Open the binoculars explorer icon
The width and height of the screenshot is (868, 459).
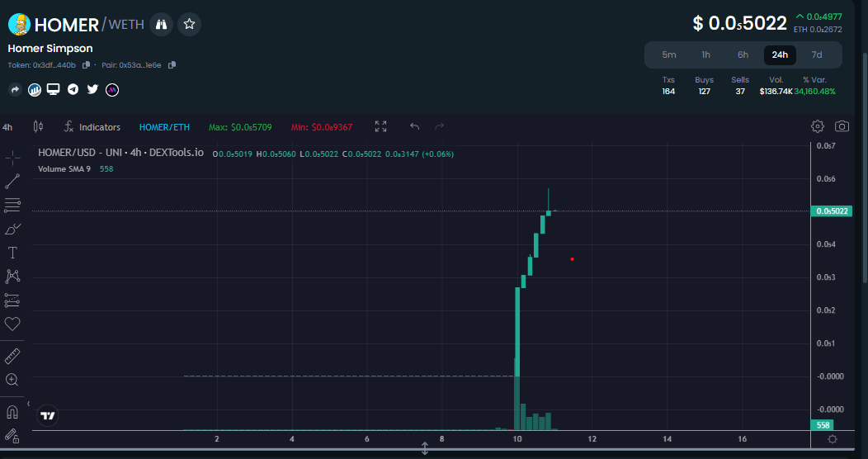tap(161, 25)
